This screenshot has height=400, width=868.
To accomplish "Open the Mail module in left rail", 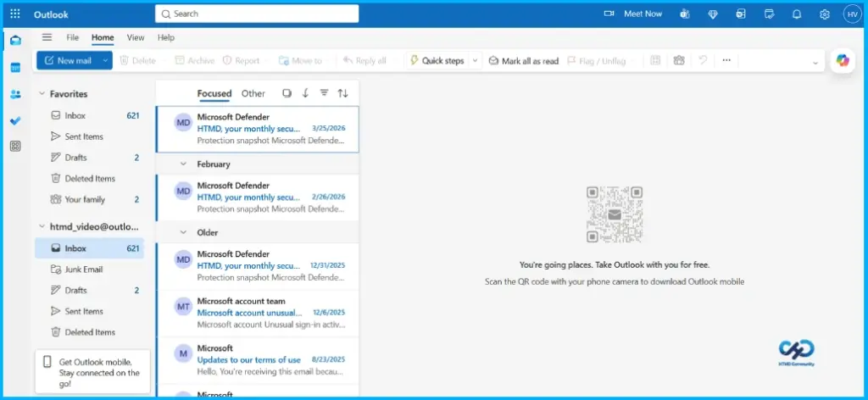I will [15, 41].
